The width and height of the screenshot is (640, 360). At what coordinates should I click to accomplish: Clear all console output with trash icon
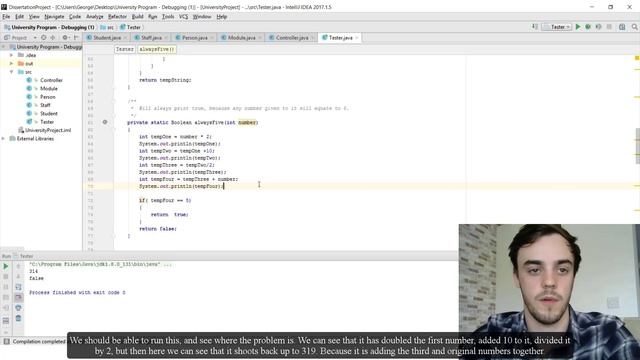18,318
